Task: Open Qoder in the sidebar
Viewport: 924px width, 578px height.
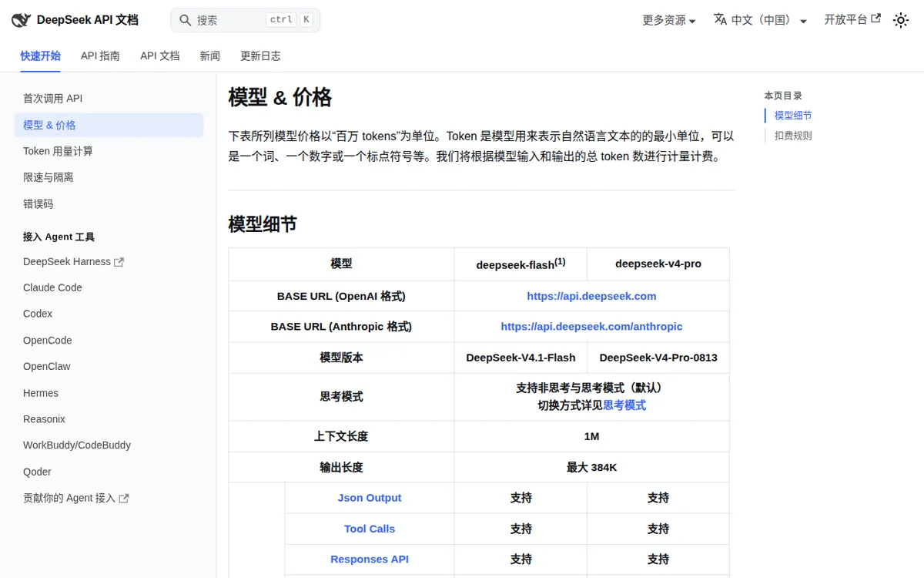Action: click(109, 472)
